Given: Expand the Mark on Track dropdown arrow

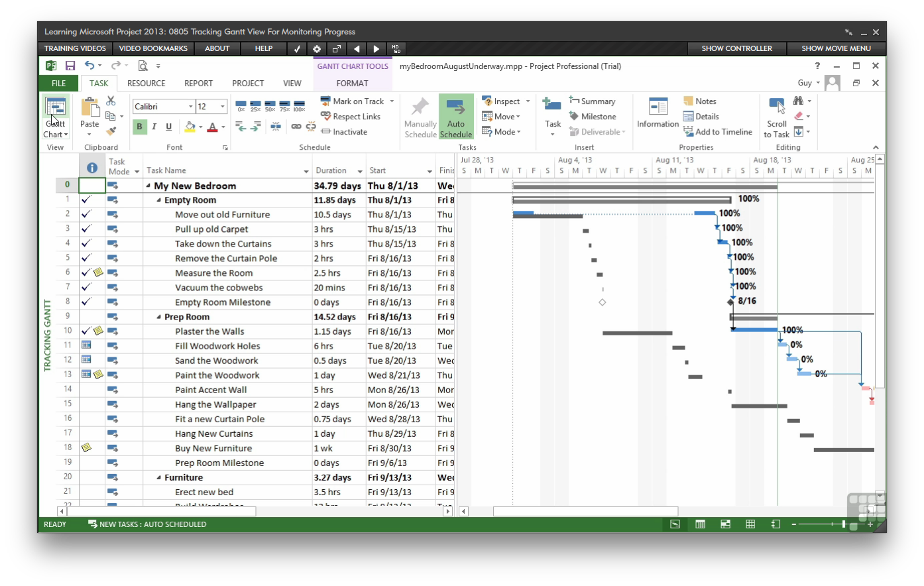Looking at the screenshot, I should pyautogui.click(x=392, y=101).
